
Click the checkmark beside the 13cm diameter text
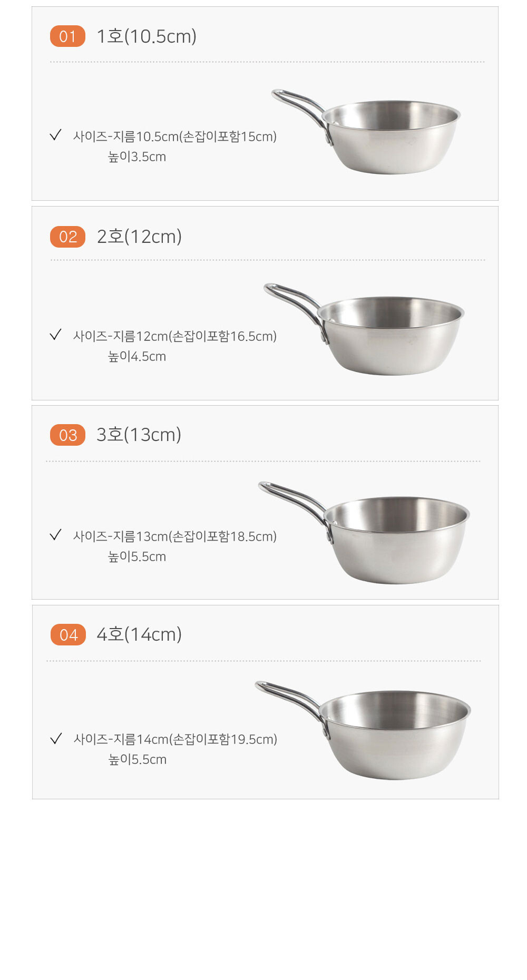[55, 535]
